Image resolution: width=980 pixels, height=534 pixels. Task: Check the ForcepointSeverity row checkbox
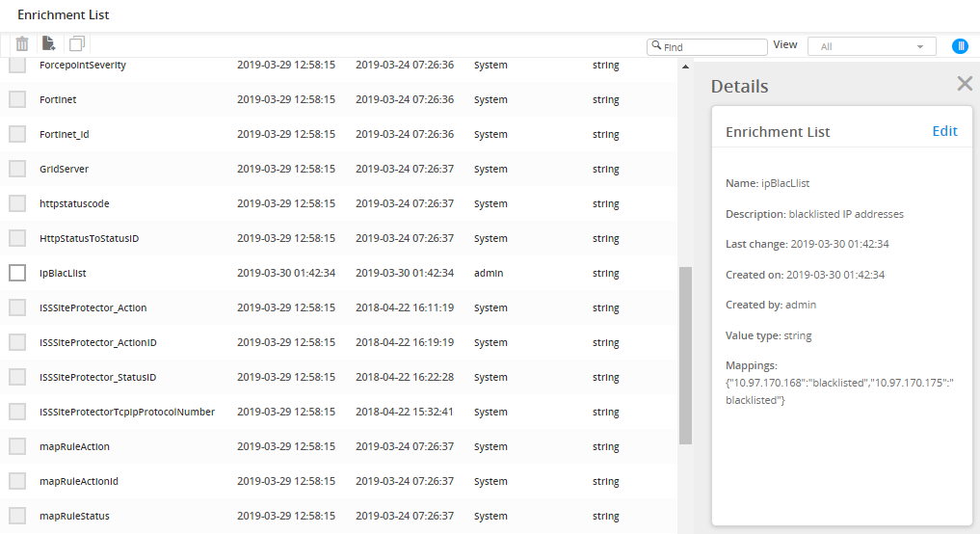click(17, 65)
